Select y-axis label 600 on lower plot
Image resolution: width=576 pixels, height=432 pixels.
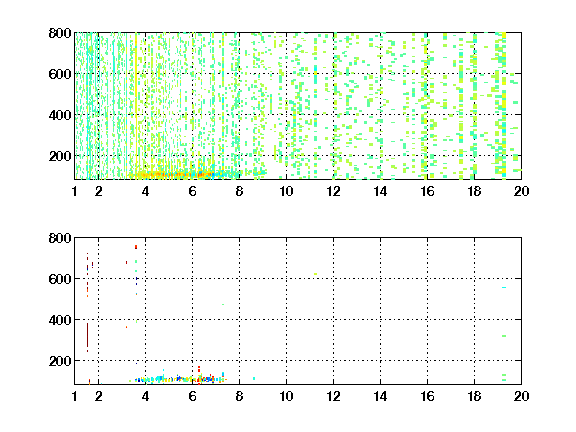click(x=60, y=279)
